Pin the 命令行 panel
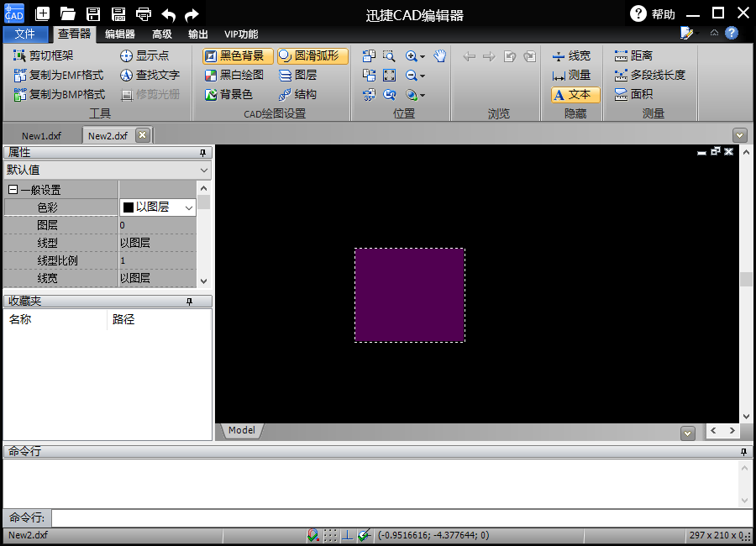The image size is (756, 546). (x=743, y=452)
